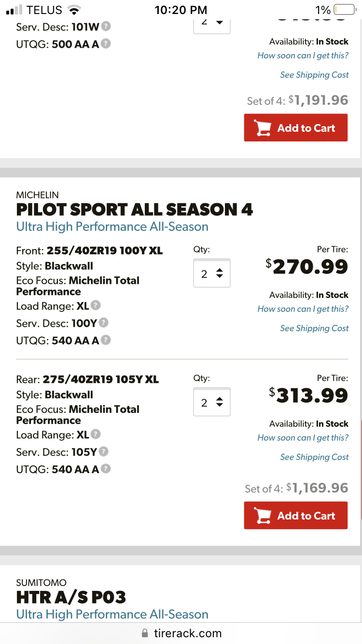Image resolution: width=362 pixels, height=644 pixels.
Task: Open front tire quantity dropdown
Action: (x=212, y=273)
